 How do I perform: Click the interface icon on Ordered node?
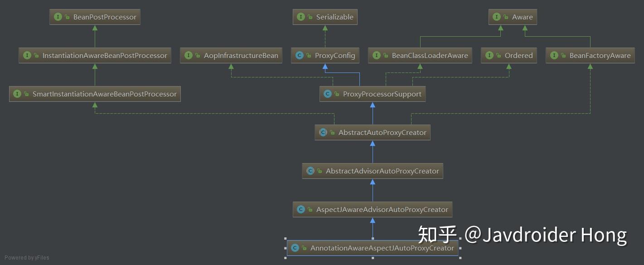coord(489,55)
